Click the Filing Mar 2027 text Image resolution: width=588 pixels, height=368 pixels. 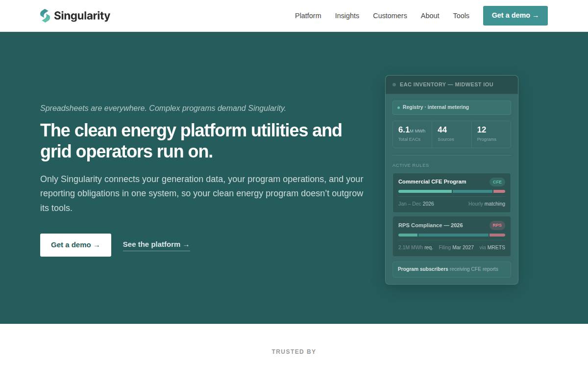click(x=456, y=247)
